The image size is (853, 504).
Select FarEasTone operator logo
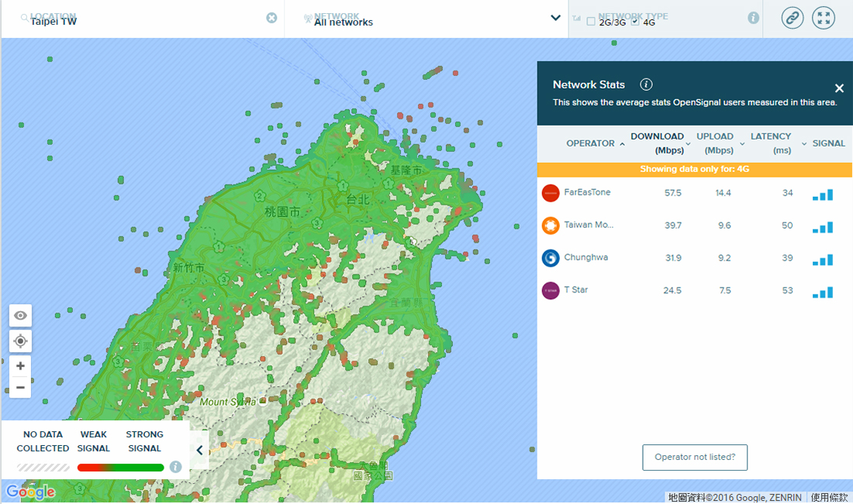tap(551, 193)
